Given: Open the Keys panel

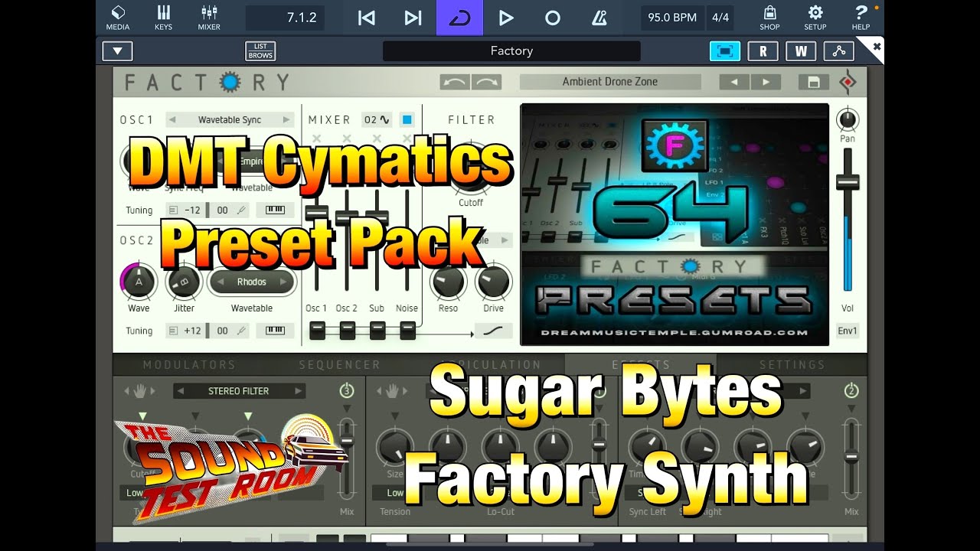Looking at the screenshot, I should (163, 18).
